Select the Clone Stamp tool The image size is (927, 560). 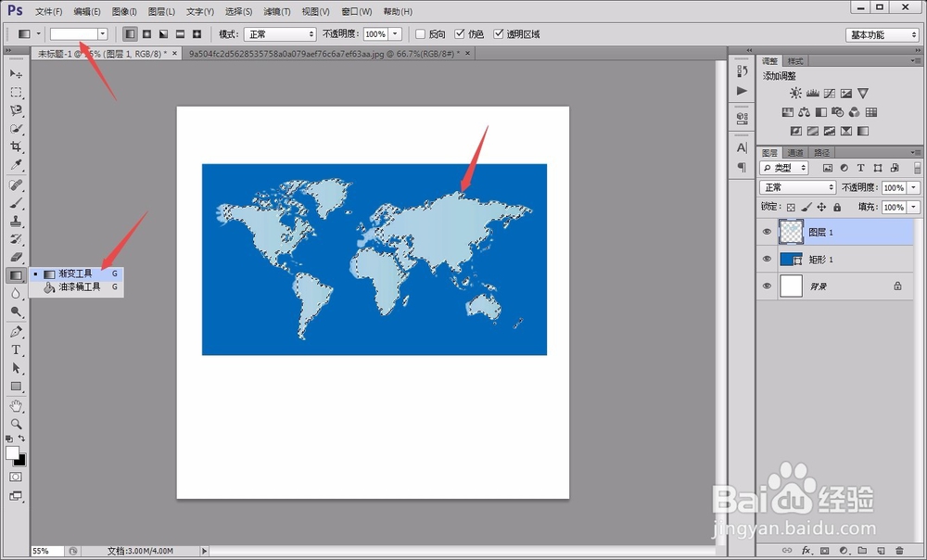(x=16, y=222)
